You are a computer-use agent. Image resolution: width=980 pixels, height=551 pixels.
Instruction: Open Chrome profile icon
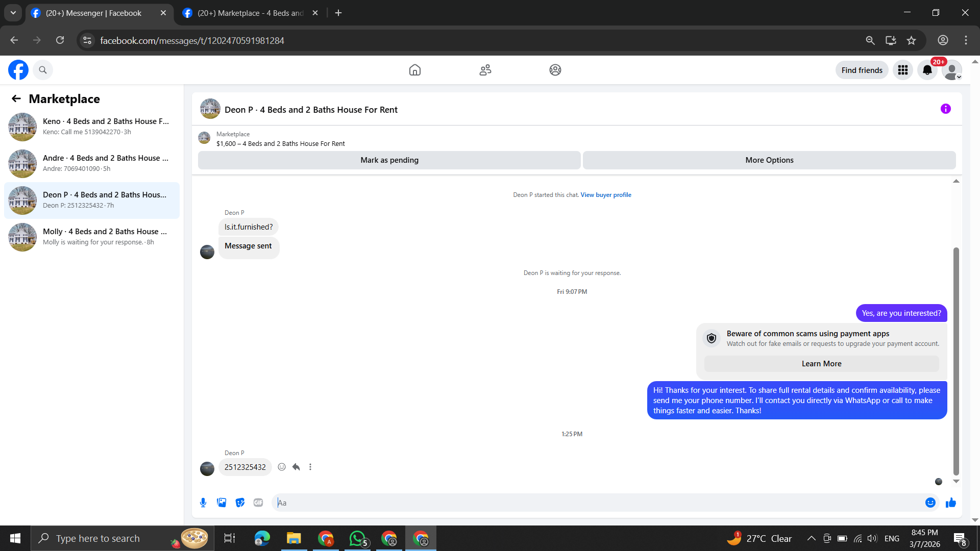click(x=943, y=40)
